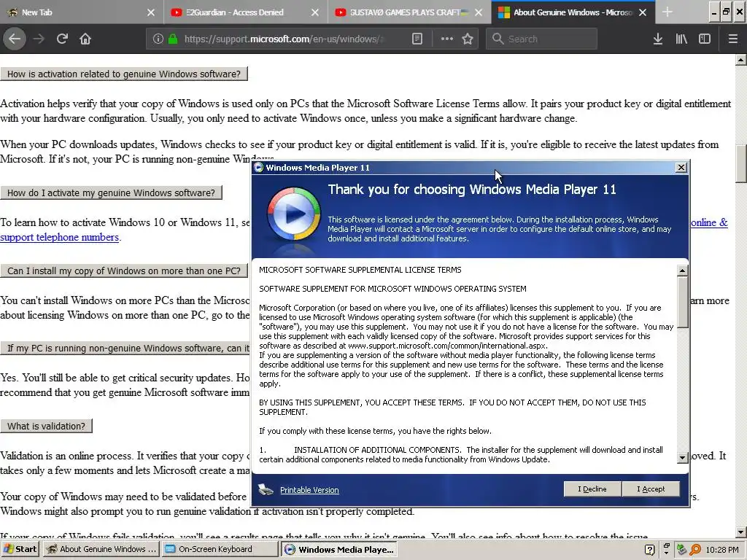
Task: Close the New Tab tab
Action: tap(151, 12)
